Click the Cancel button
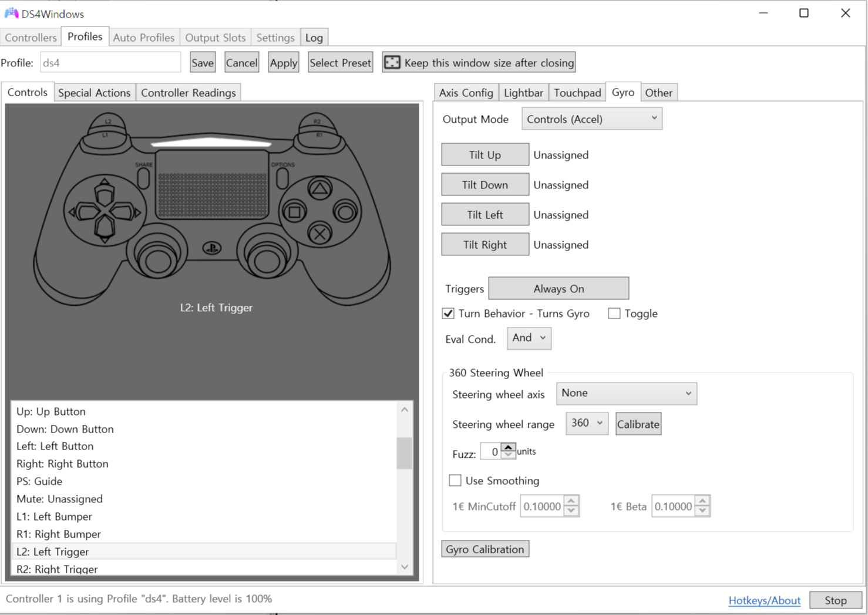Viewport: 868px width, 615px height. point(242,63)
